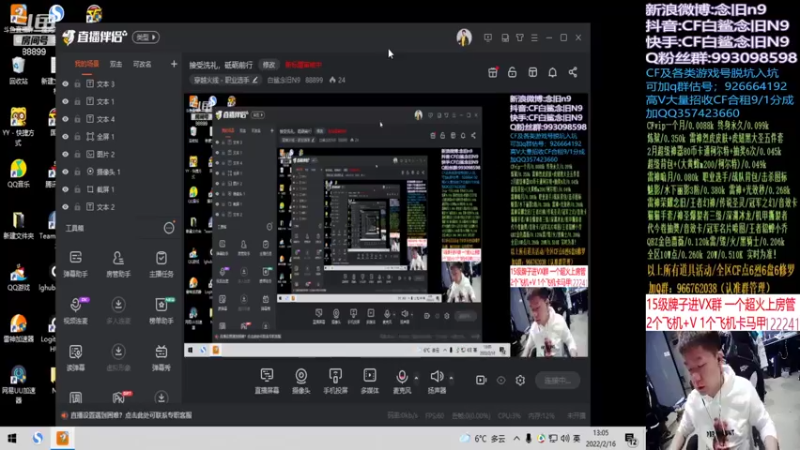This screenshot has height=450, width=800.
Task: Click Sogou browser icon in taskbar
Action: pos(38,438)
